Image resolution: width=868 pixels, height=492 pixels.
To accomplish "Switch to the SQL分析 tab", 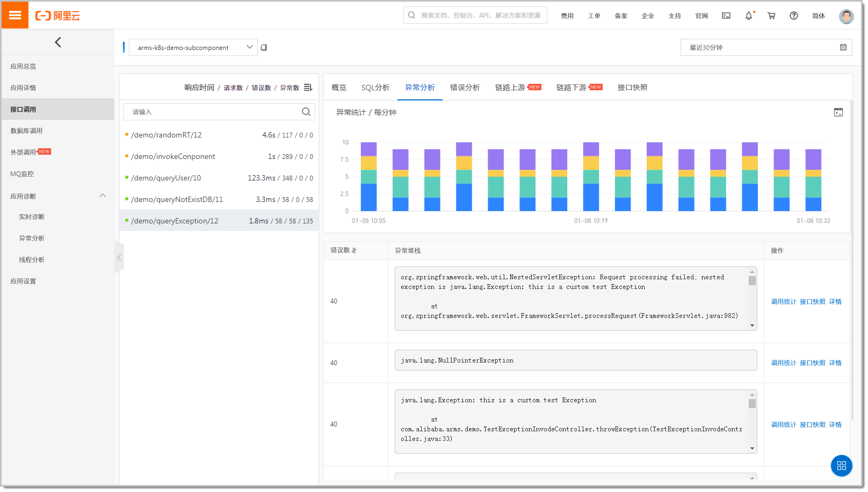I will pyautogui.click(x=375, y=88).
